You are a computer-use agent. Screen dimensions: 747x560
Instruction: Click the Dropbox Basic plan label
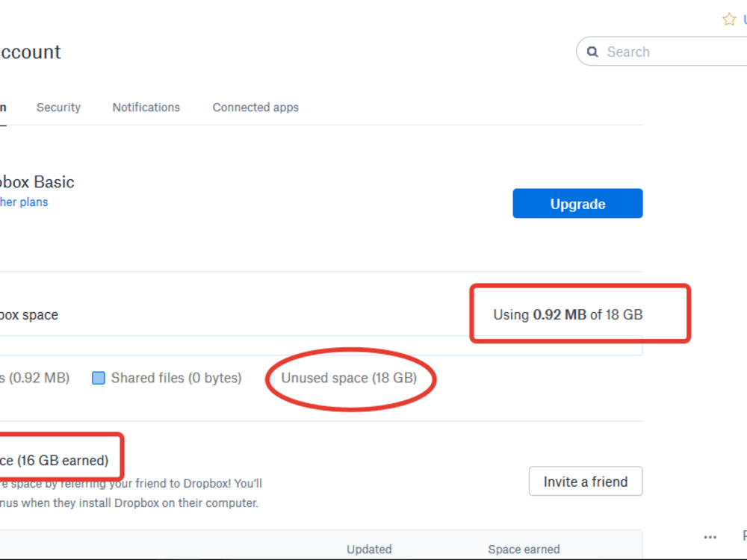[x=37, y=181]
